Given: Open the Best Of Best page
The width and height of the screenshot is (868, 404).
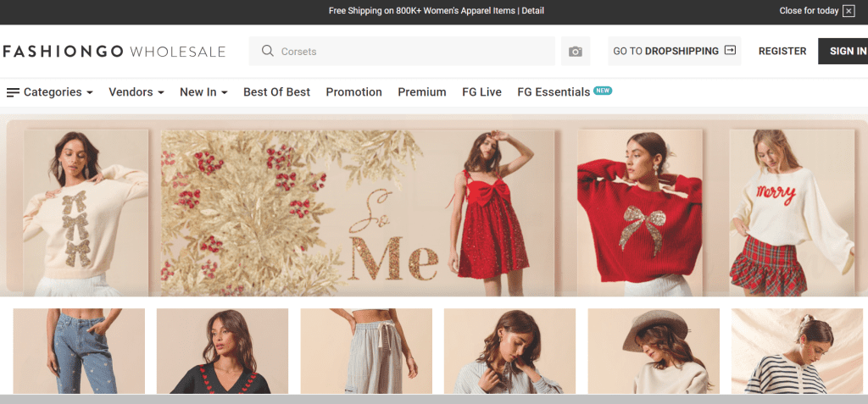Looking at the screenshot, I should [276, 92].
